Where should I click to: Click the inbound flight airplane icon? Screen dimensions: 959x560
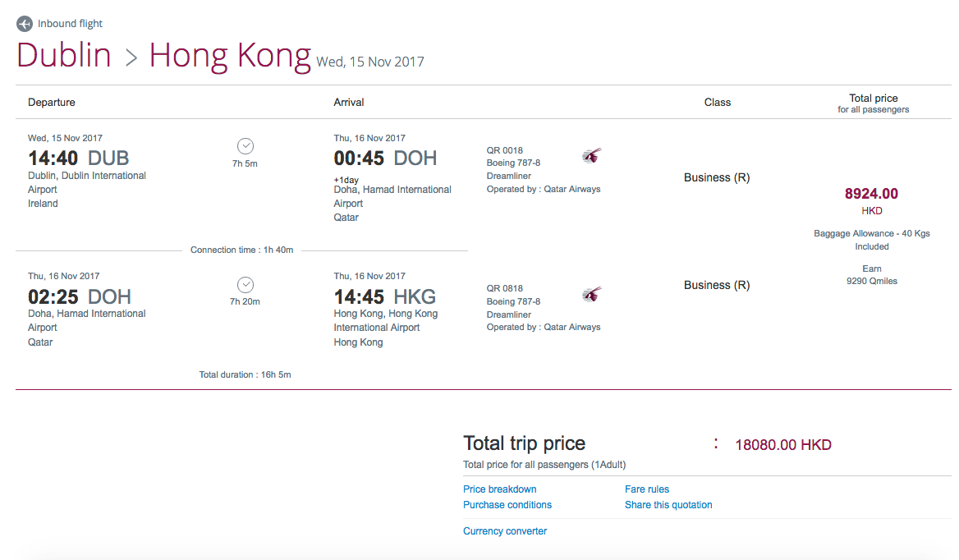pyautogui.click(x=25, y=24)
